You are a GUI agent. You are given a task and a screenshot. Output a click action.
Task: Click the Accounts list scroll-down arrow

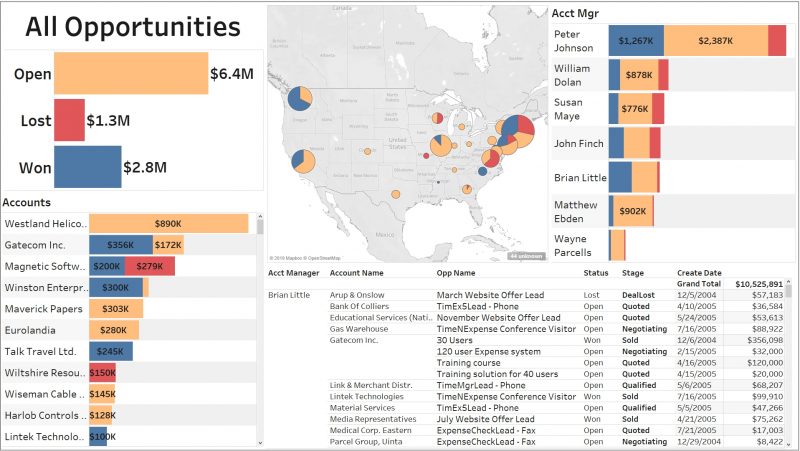click(260, 443)
